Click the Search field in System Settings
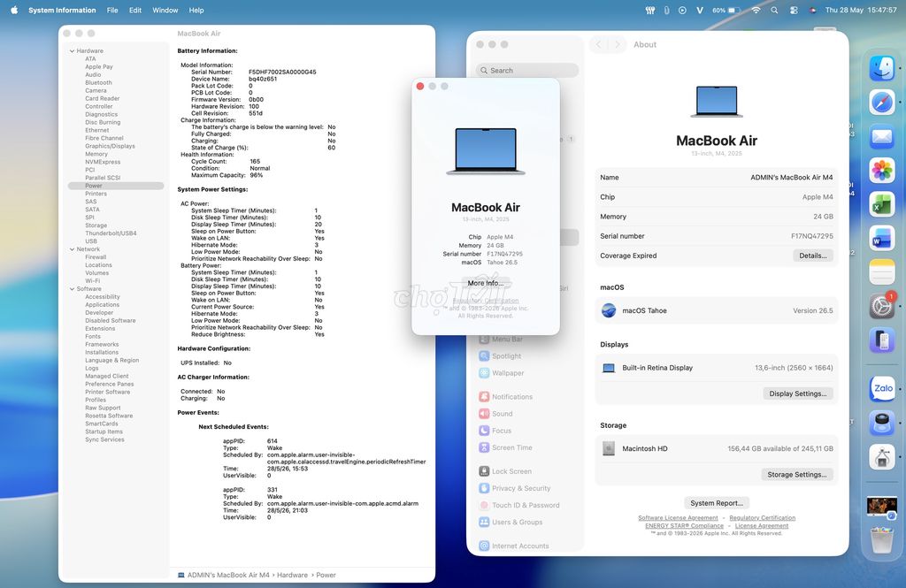 pos(527,71)
